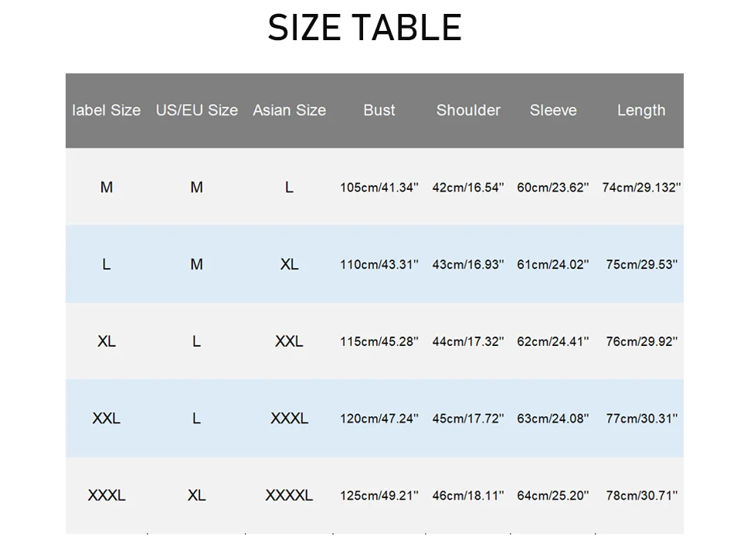744x560 pixels.
Task: Select the 78cm/30.71" length value
Action: 641,495
